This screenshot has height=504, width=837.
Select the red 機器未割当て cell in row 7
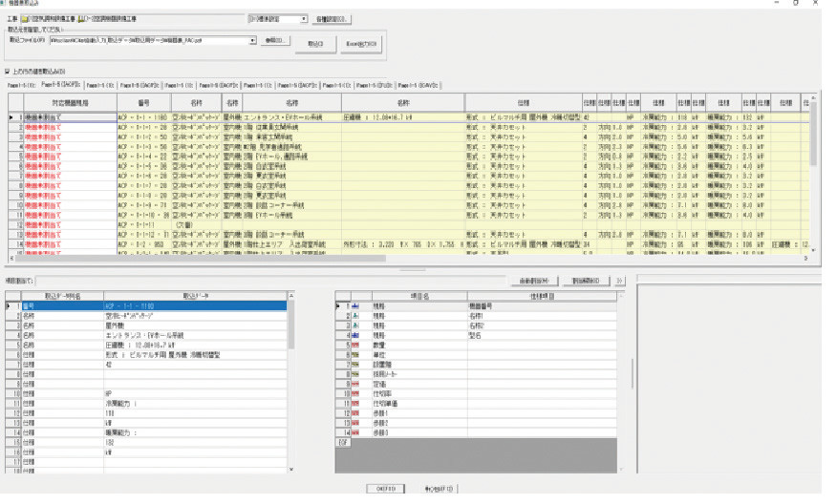coord(70,176)
